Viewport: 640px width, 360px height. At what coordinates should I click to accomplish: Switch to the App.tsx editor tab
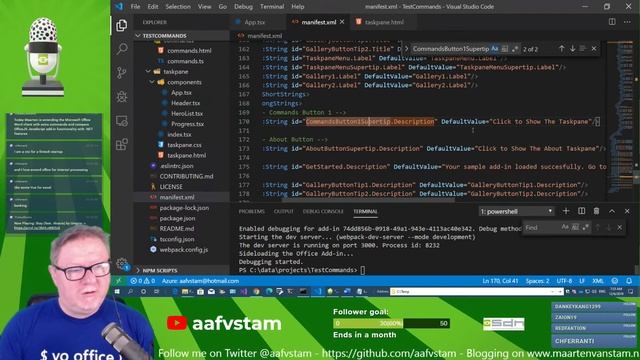coord(254,22)
